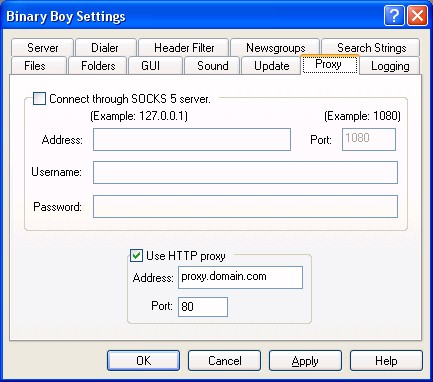Switch to the Server tab

42,48
